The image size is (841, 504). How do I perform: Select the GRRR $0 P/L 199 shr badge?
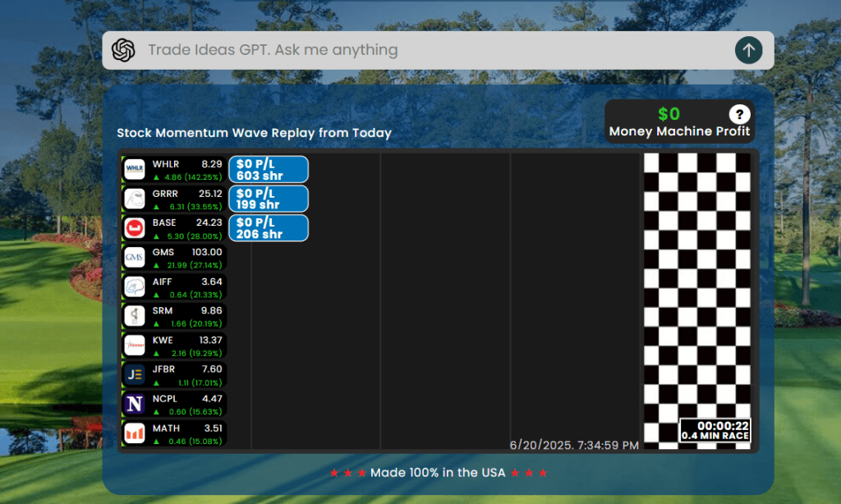point(269,199)
